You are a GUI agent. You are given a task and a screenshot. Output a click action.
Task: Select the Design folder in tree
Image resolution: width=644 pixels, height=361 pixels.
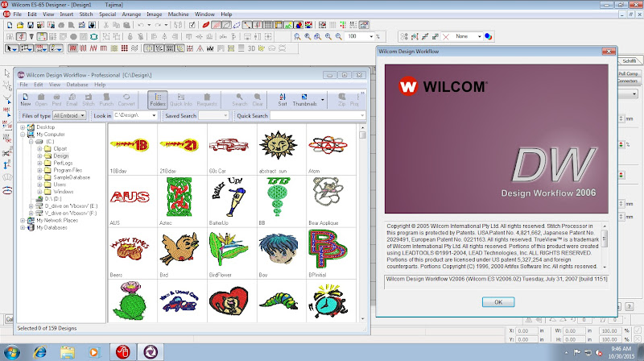(x=61, y=156)
